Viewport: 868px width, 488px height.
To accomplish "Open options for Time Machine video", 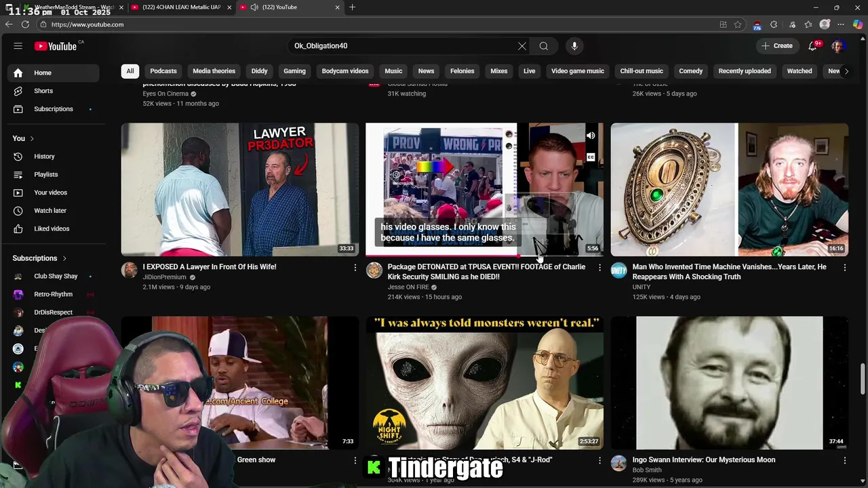I will 844,268.
